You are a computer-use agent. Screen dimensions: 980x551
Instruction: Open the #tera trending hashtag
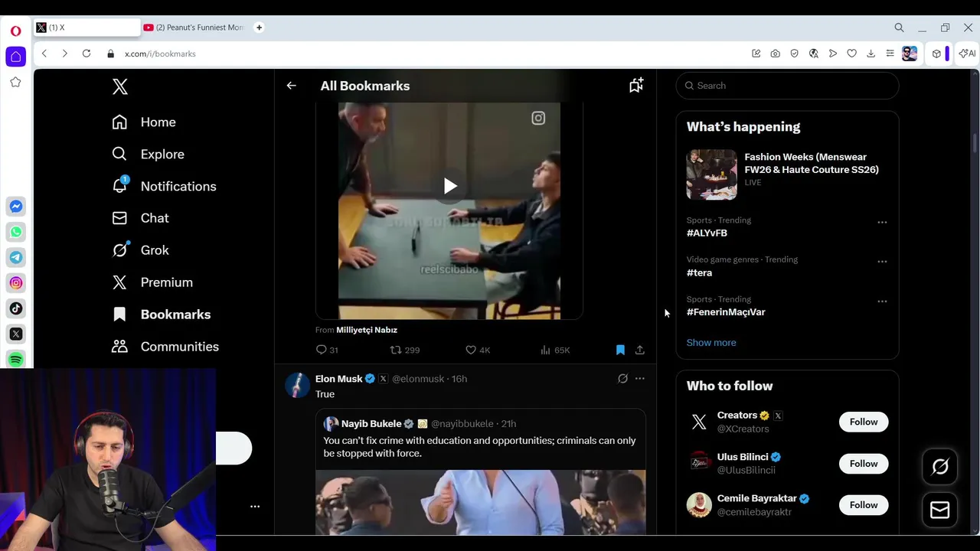[x=699, y=273]
